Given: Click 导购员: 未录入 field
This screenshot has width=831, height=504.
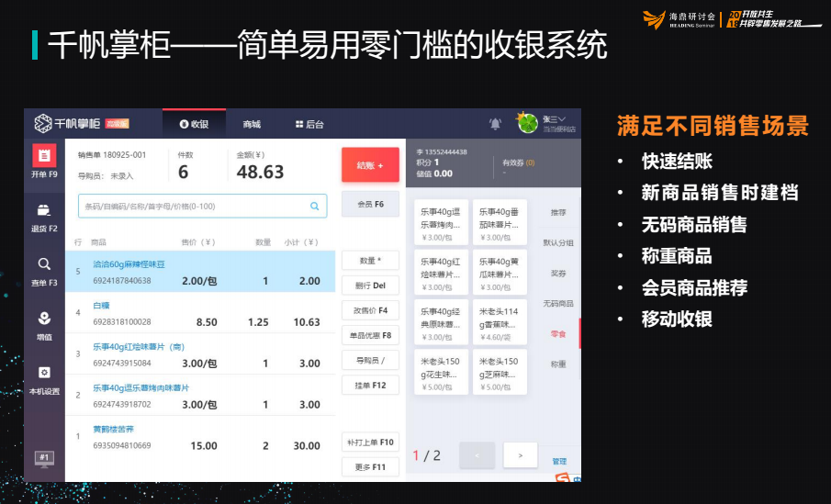Looking at the screenshot, I should (106, 176).
